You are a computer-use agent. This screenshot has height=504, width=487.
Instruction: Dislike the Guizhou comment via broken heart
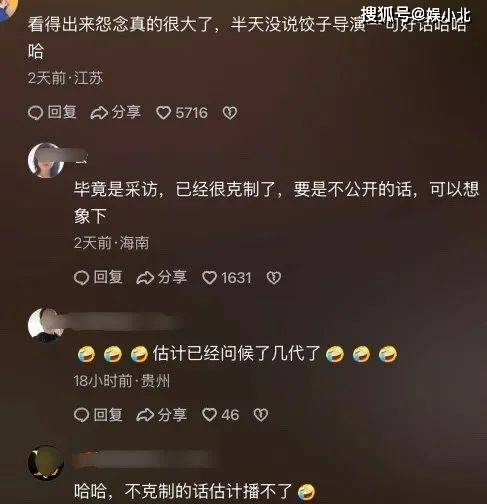pyautogui.click(x=261, y=415)
